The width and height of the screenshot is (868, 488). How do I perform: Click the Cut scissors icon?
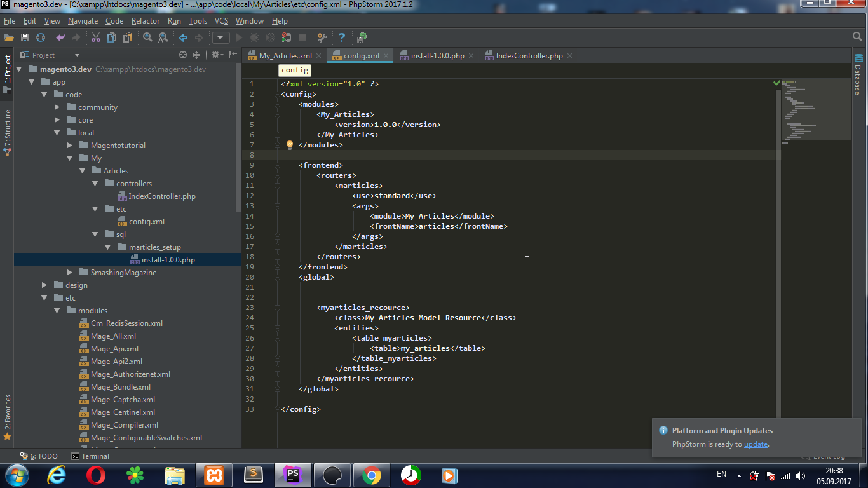click(x=96, y=37)
